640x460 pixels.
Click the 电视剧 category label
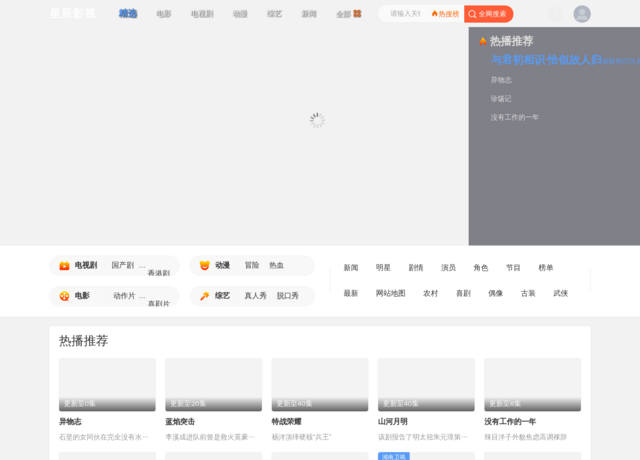(x=86, y=265)
